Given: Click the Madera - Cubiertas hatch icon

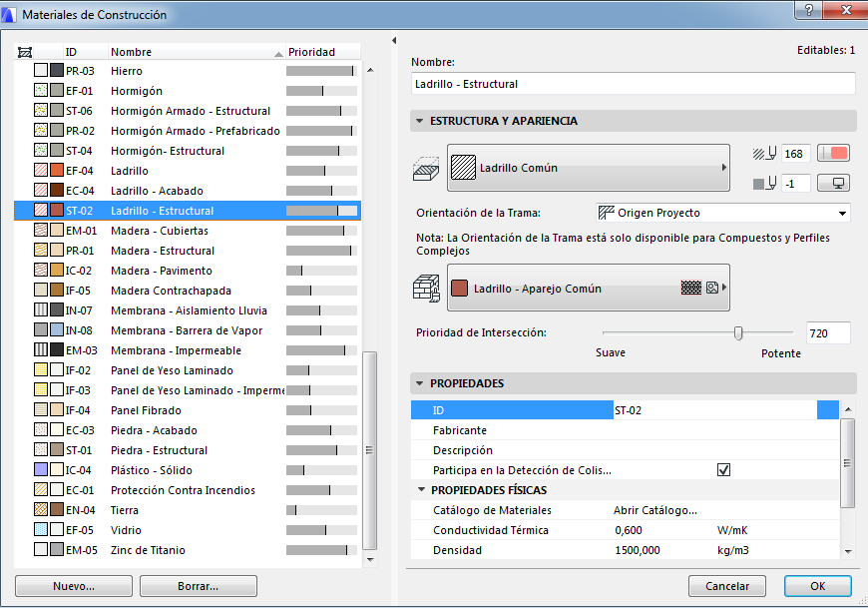Looking at the screenshot, I should pos(41,230).
